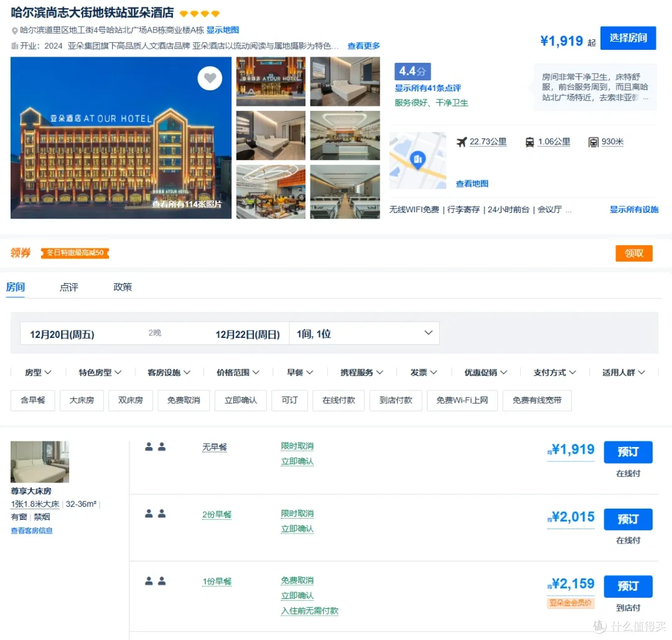The height and width of the screenshot is (640, 672).
Task: Expand the 房型 filter dropdown
Action: [38, 372]
